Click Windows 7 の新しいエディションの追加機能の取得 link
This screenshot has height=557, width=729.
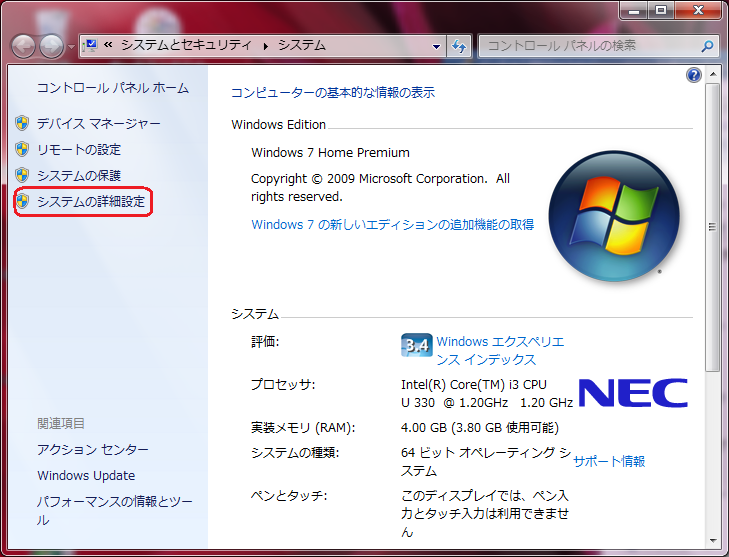point(392,225)
